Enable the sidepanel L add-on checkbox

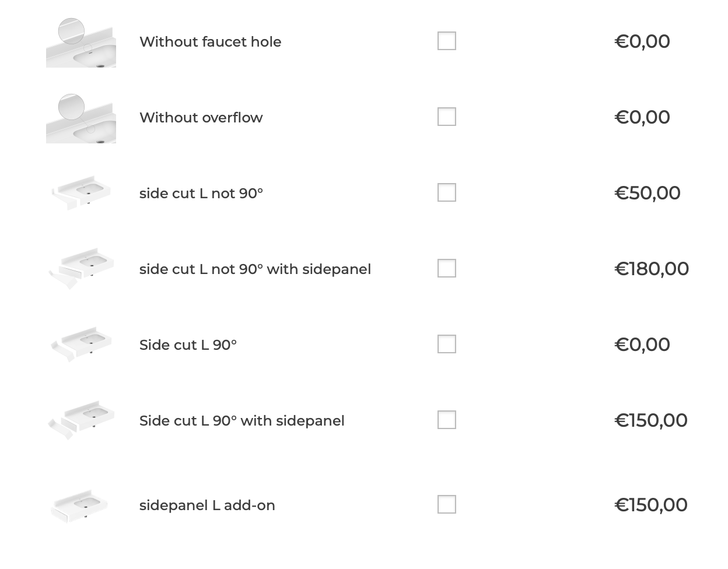tap(447, 505)
